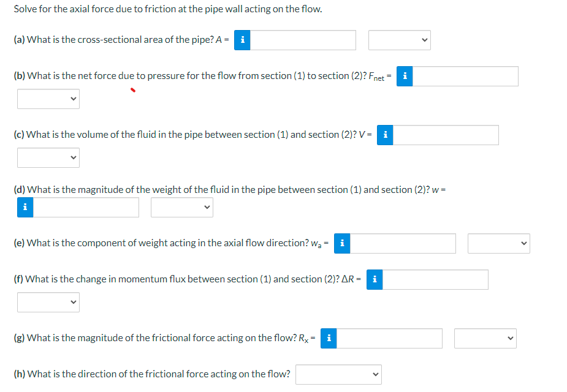Viewport: 567px width, 392px height.
Task: Click the answer field for cross-sectional area A
Action: click(x=303, y=40)
